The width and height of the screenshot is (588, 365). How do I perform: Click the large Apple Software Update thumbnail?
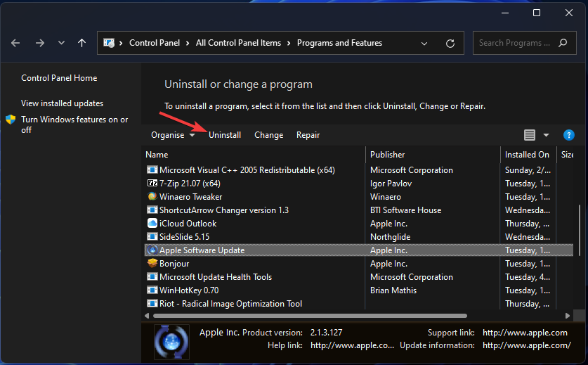(171, 342)
